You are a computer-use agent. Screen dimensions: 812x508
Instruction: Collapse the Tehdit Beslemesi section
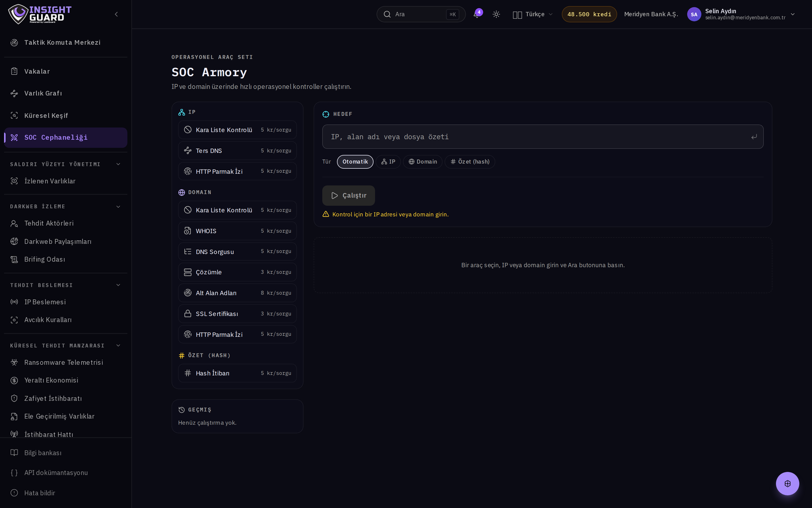coord(65,285)
